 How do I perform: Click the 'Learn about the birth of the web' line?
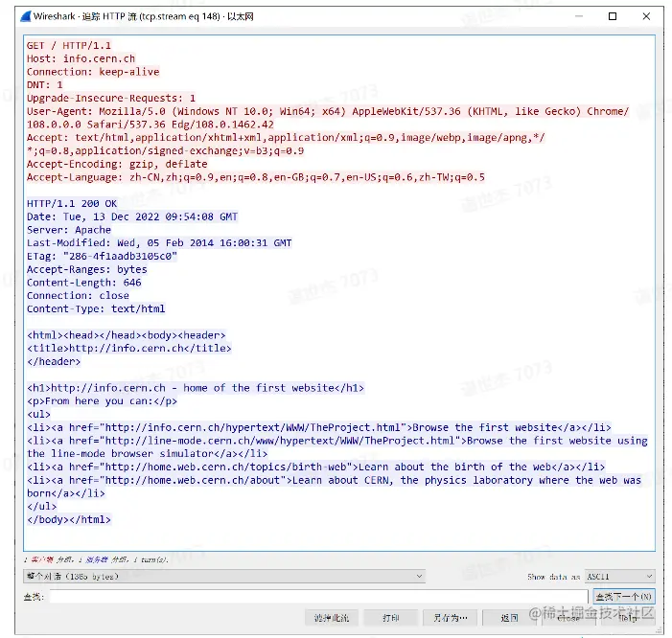(316, 467)
